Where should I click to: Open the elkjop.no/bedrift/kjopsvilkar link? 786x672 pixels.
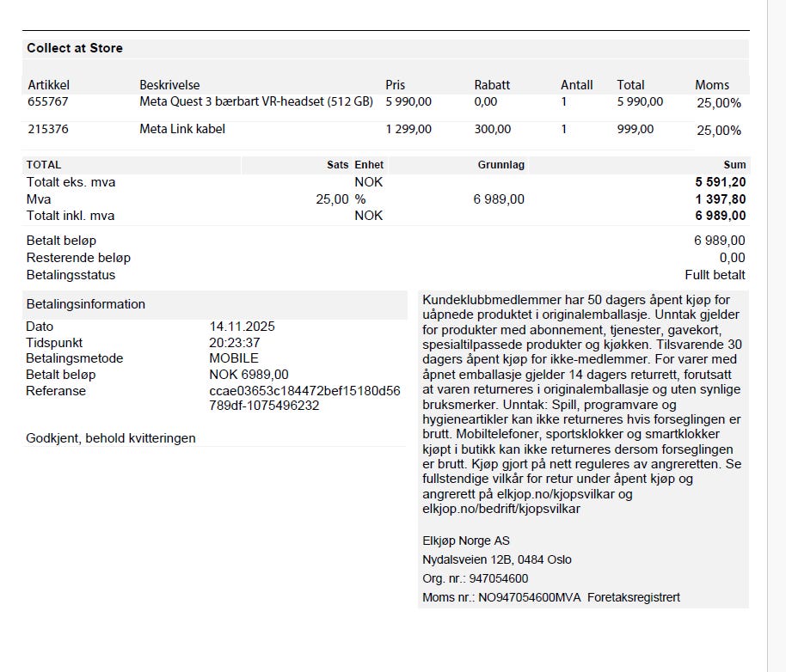(501, 509)
